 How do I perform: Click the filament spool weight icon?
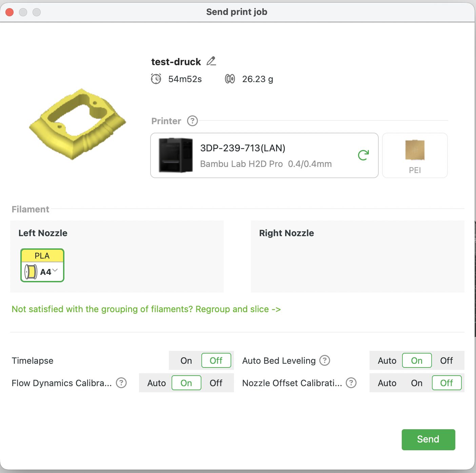coord(230,79)
